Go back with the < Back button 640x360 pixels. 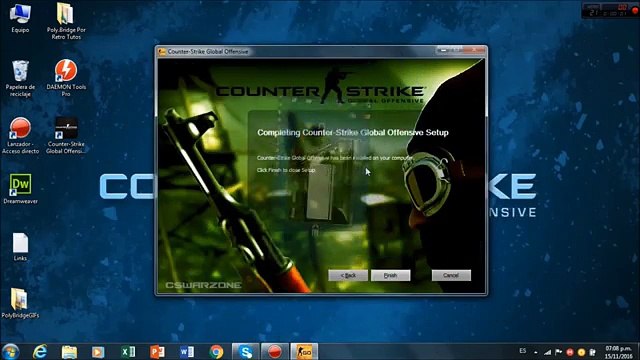click(x=348, y=276)
